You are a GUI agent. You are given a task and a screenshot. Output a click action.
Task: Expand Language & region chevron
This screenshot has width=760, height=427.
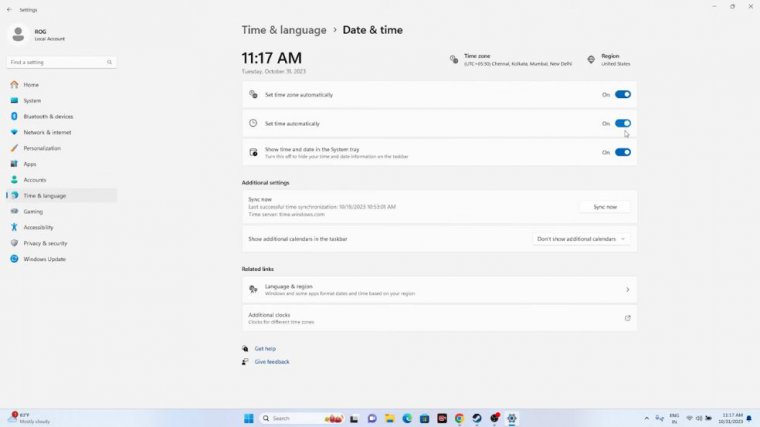pyautogui.click(x=627, y=290)
